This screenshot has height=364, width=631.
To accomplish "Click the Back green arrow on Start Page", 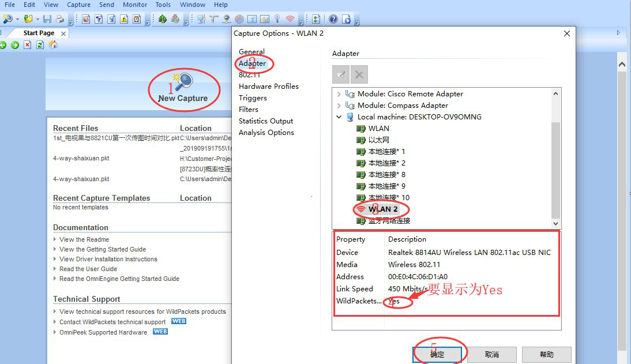I will point(2,45).
